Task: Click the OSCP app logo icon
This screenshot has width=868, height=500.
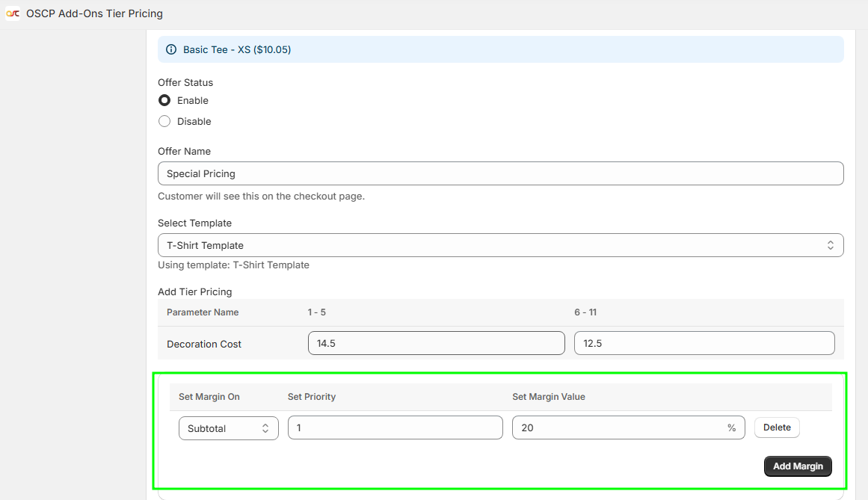Action: tap(13, 13)
